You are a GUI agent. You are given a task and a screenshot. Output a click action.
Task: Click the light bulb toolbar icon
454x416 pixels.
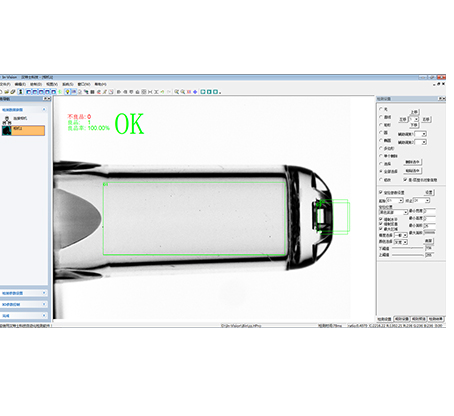coord(67,92)
